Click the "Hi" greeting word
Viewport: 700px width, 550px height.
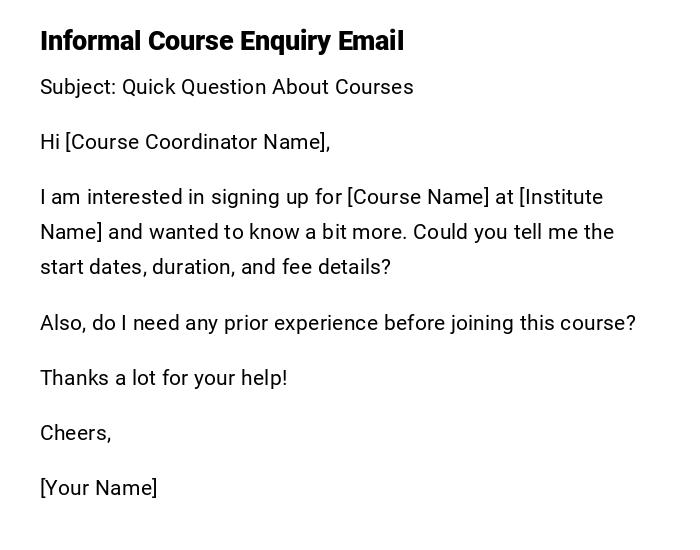point(50,142)
